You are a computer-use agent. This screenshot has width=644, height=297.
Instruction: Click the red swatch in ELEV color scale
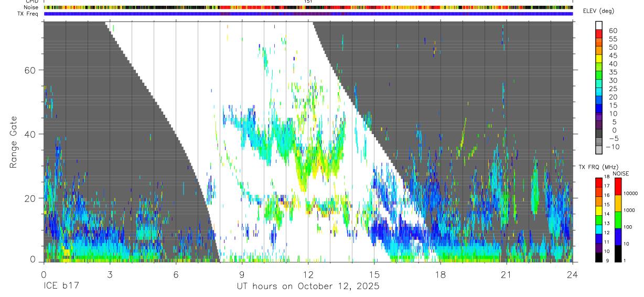click(599, 34)
